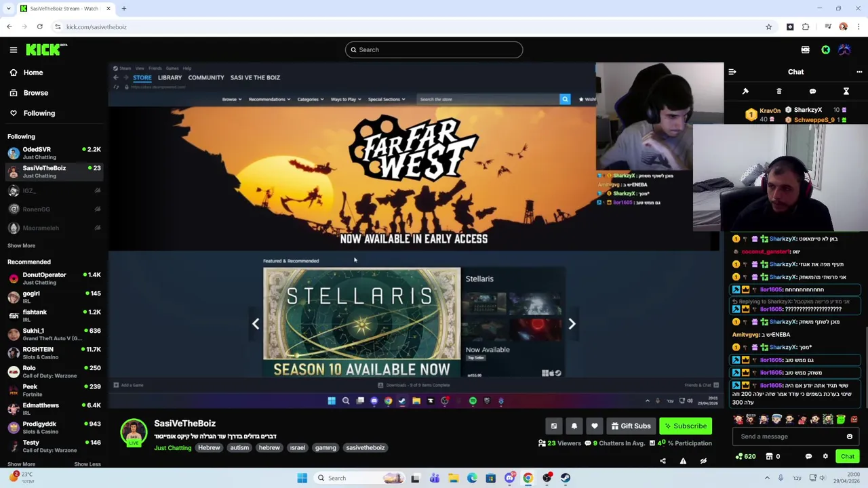Toggle follow heart button
The width and height of the screenshot is (868, 488).
click(x=594, y=426)
